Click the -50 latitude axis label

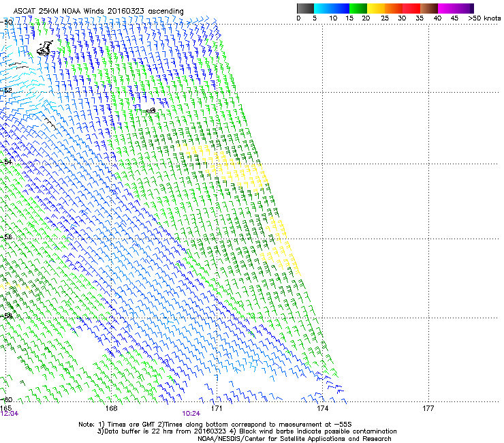(x=6, y=22)
